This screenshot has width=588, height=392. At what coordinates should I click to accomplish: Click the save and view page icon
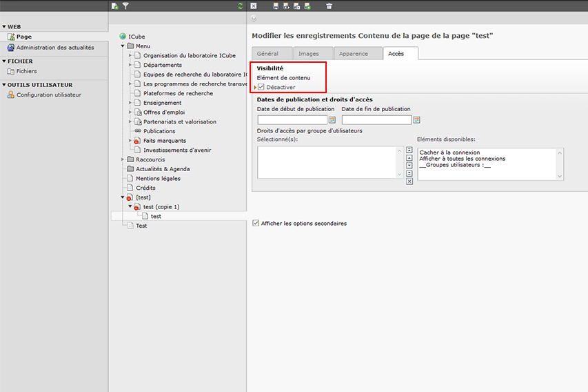tap(286, 6)
